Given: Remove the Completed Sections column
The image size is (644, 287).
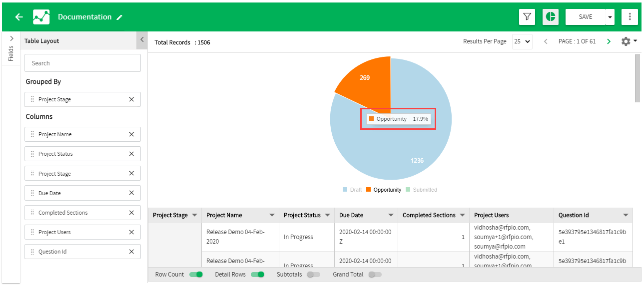Looking at the screenshot, I should tap(131, 213).
